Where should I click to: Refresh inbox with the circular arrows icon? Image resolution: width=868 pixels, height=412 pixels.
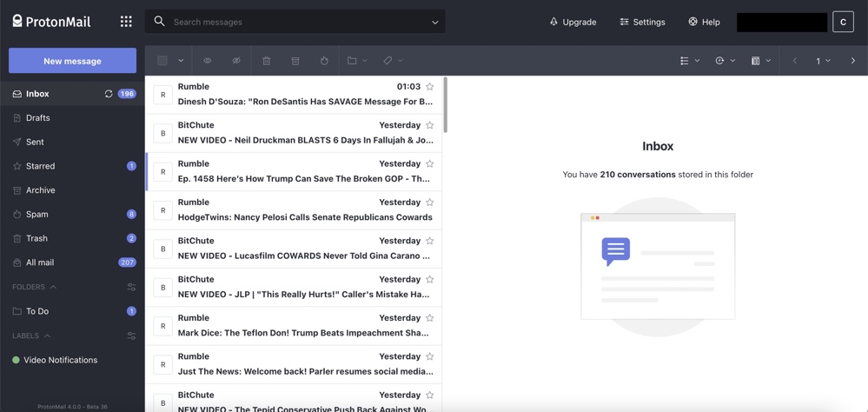[x=109, y=94]
